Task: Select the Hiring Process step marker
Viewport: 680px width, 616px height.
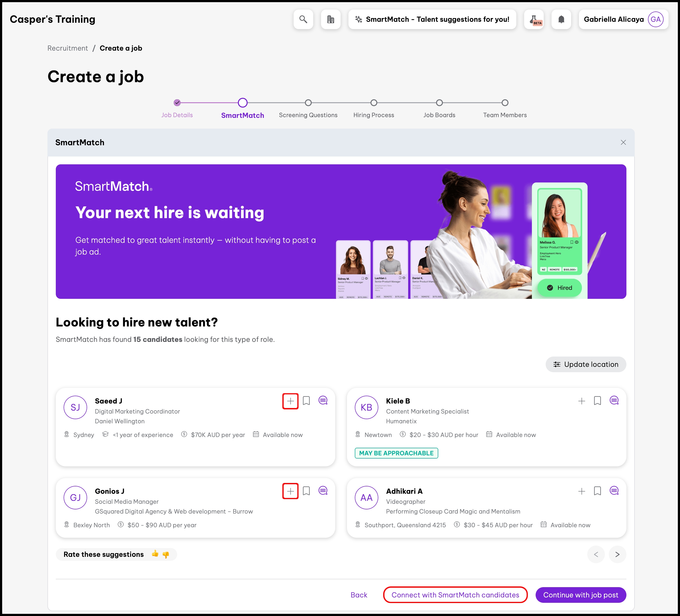Action: 373,102
